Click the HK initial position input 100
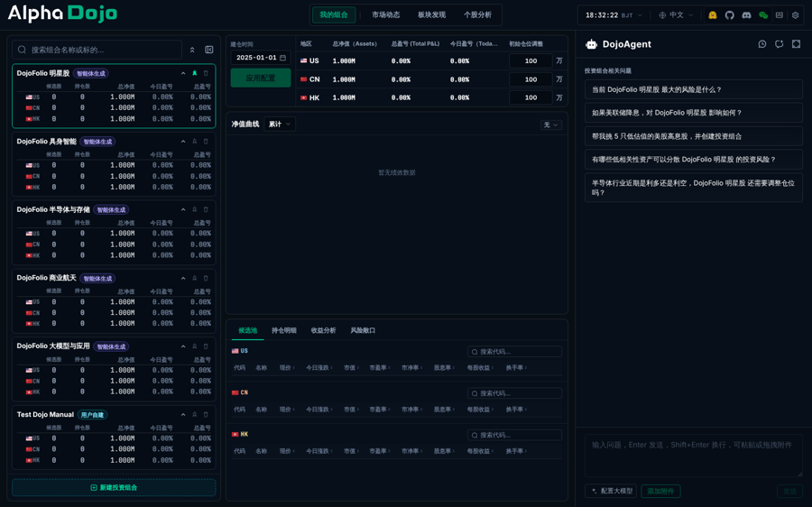The height and width of the screenshot is (507, 812). 531,97
